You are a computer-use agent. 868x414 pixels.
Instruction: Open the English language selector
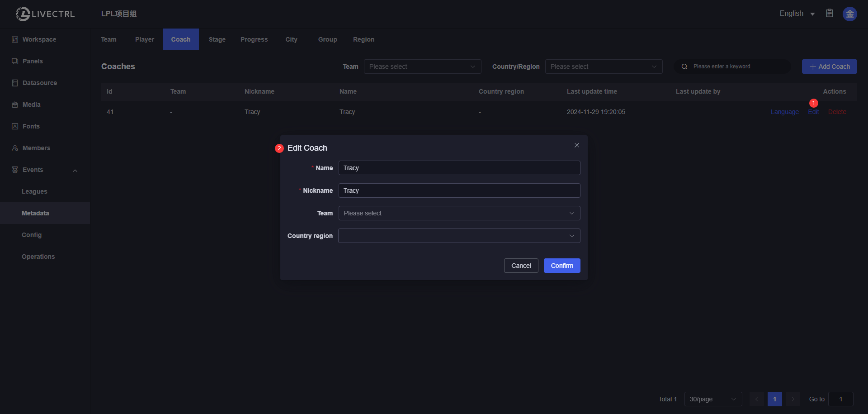point(797,14)
